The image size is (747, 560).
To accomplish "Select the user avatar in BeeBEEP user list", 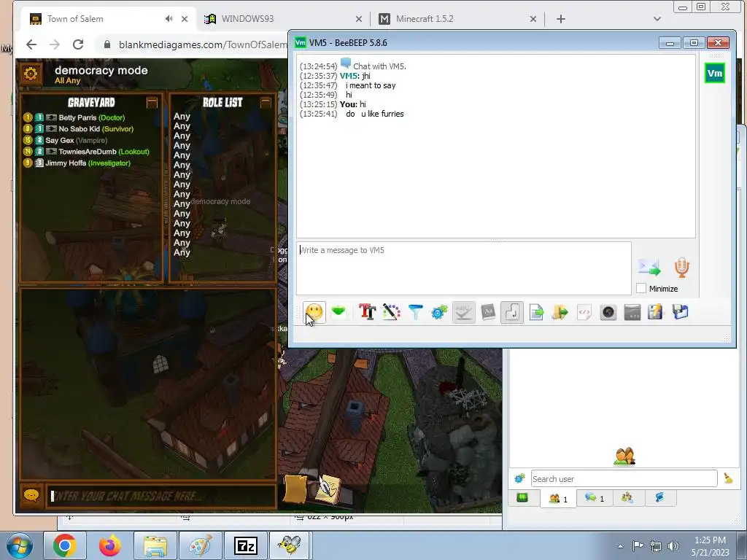I will pyautogui.click(x=624, y=456).
